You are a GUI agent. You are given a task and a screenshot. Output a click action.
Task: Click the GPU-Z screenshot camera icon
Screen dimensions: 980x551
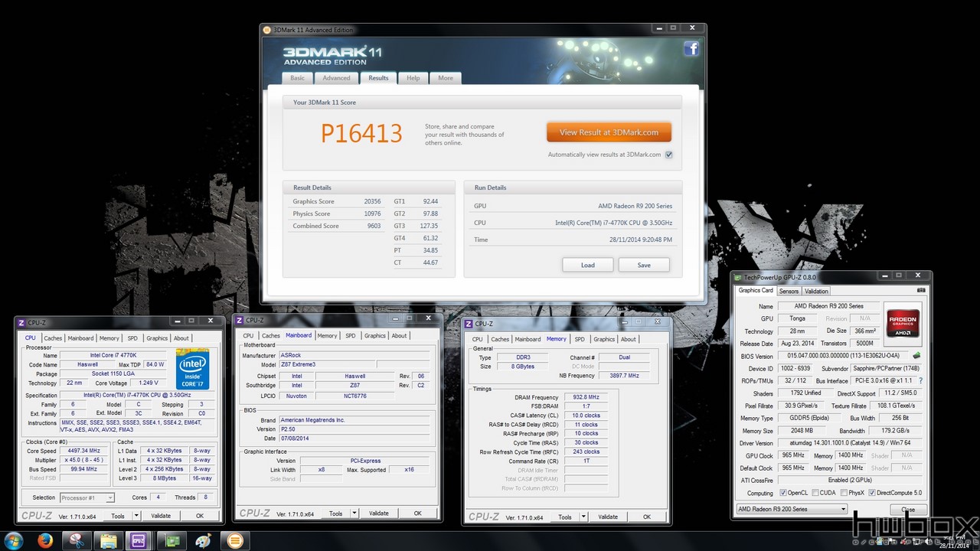(921, 291)
